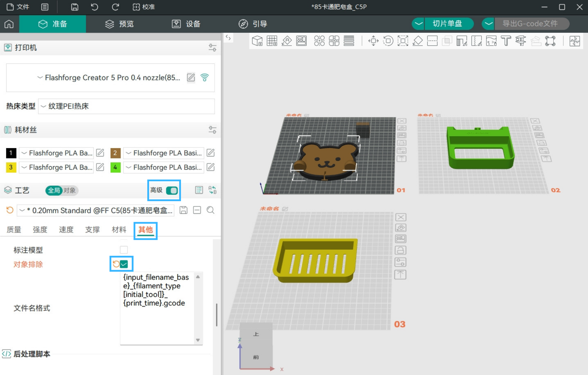Uncheck the 对象排除 checkbox
The image size is (588, 375).
(124, 264)
